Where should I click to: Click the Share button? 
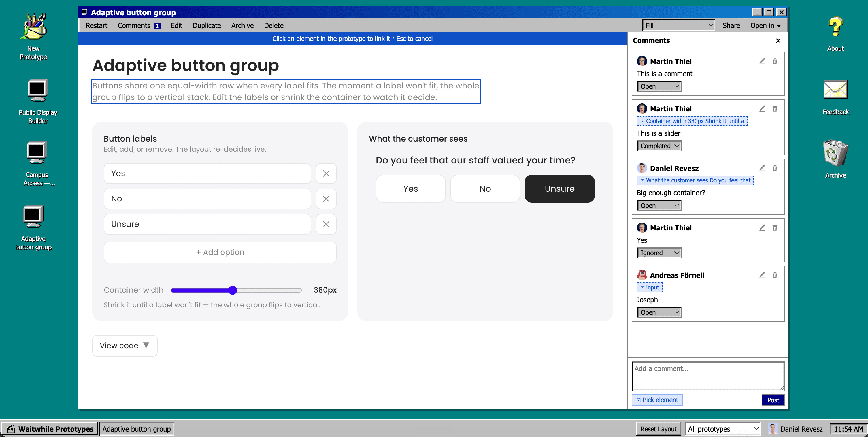coord(731,26)
